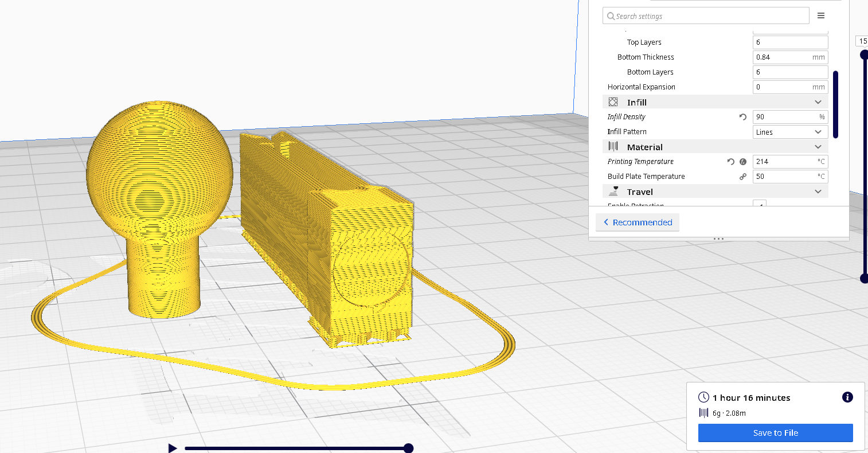Click the Printing Temperature label

click(x=640, y=162)
